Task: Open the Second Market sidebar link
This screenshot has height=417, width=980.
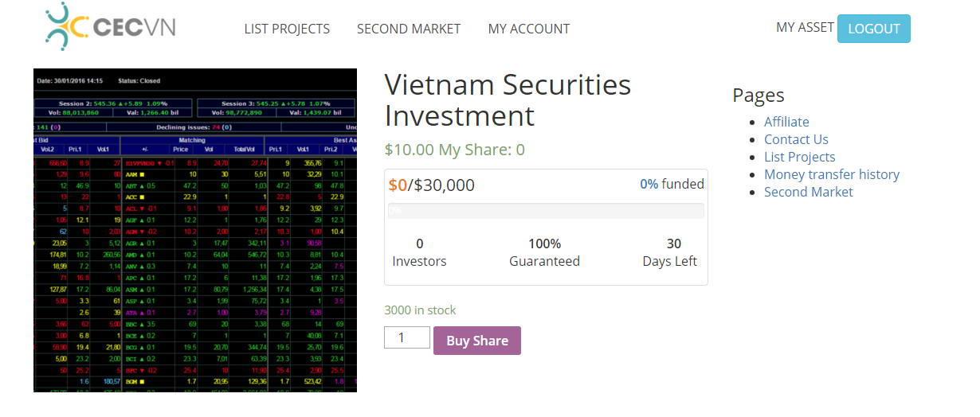Action: pos(808,192)
